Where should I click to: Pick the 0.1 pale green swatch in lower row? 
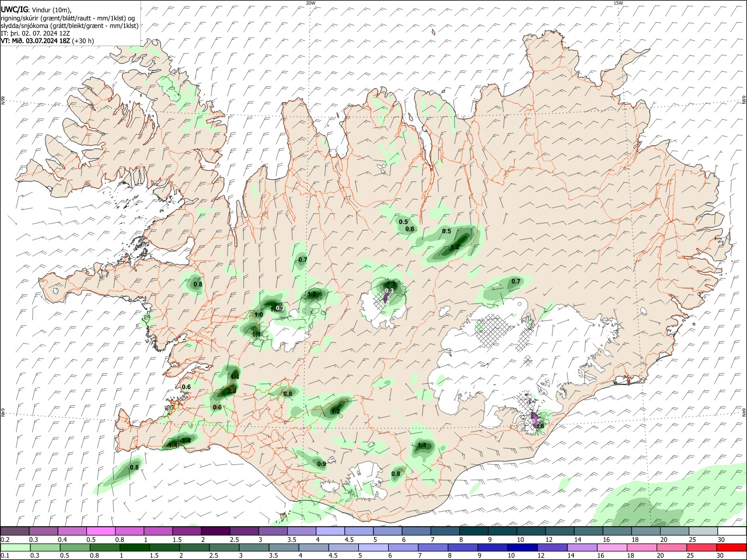coord(15,547)
